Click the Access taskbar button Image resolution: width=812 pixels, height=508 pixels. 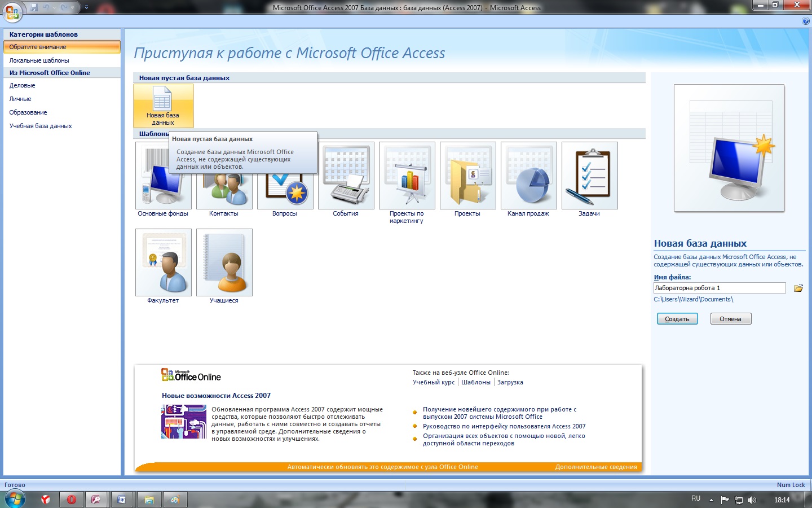(96, 500)
